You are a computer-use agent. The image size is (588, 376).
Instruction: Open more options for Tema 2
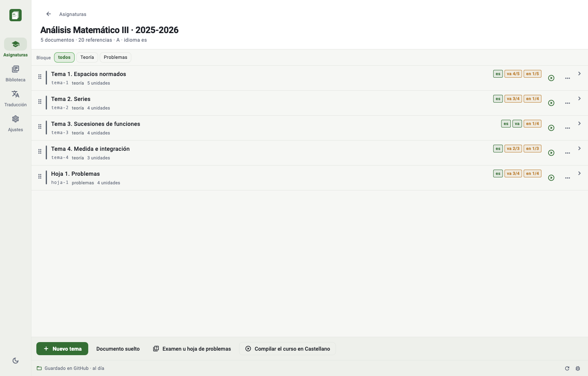(568, 103)
